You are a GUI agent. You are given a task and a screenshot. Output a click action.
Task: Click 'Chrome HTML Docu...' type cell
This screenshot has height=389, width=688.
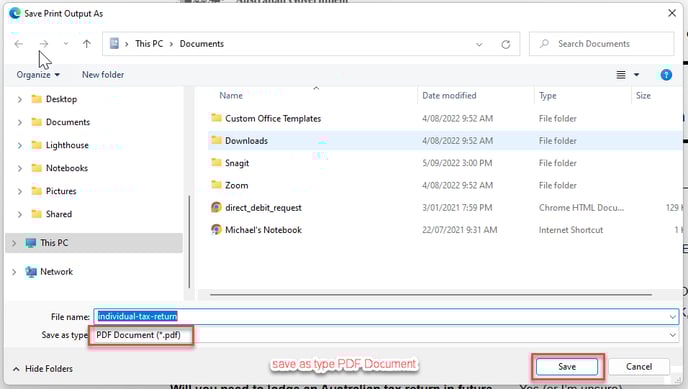pos(581,208)
